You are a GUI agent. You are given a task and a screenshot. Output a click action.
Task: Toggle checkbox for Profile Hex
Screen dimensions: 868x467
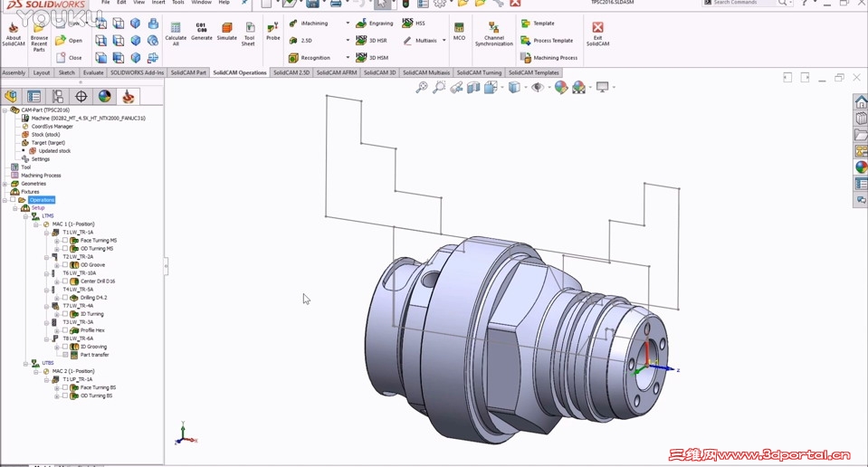point(65,330)
